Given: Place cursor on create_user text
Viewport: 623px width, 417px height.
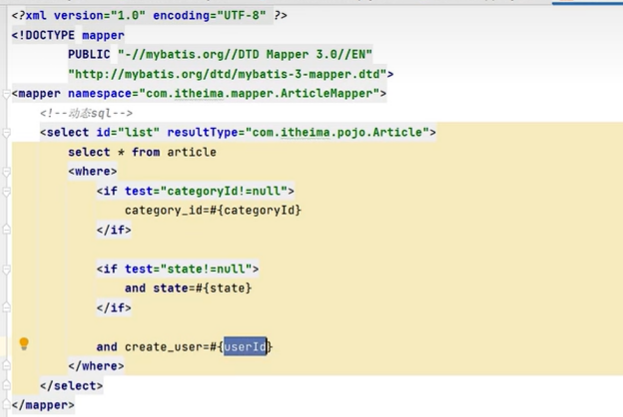Looking at the screenshot, I should [x=164, y=347].
